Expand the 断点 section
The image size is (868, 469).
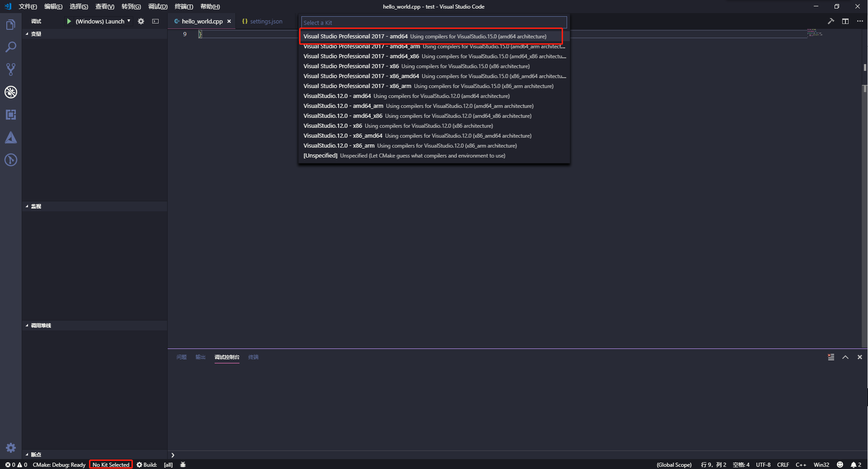point(95,455)
